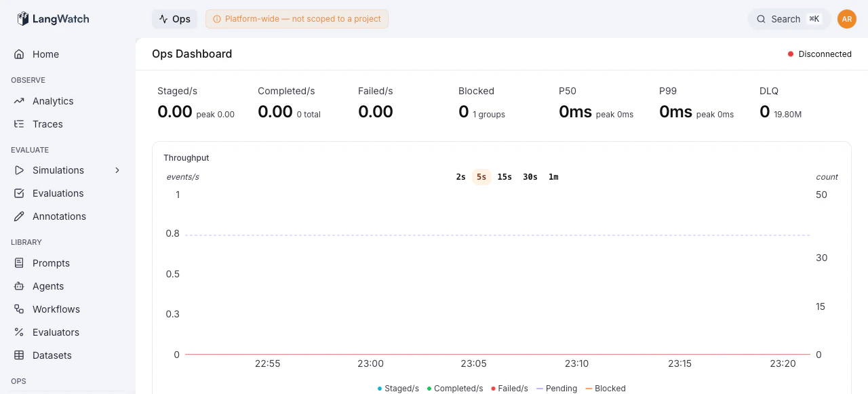The image size is (868, 394).
Task: Open Traces page
Action: [68, 124]
